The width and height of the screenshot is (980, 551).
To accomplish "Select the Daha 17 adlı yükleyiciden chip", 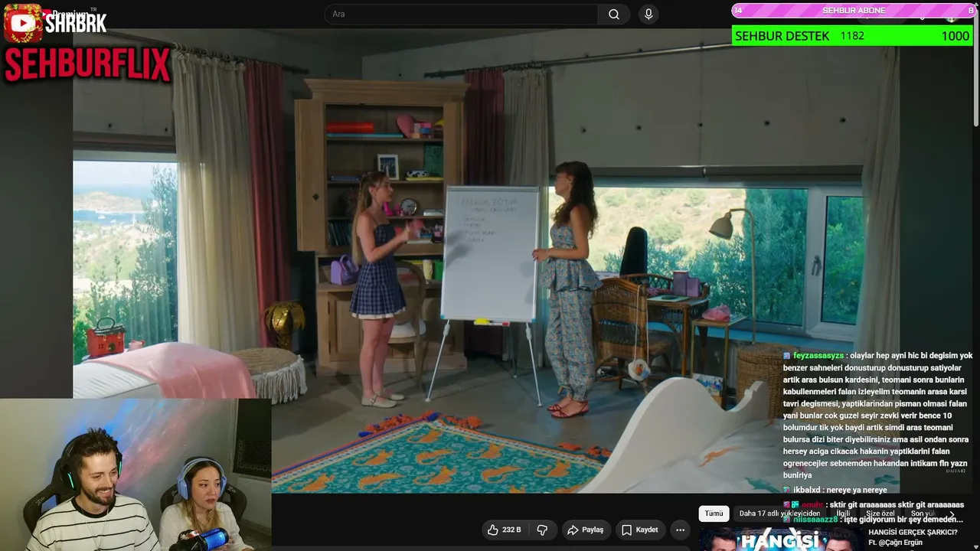I will pyautogui.click(x=779, y=514).
